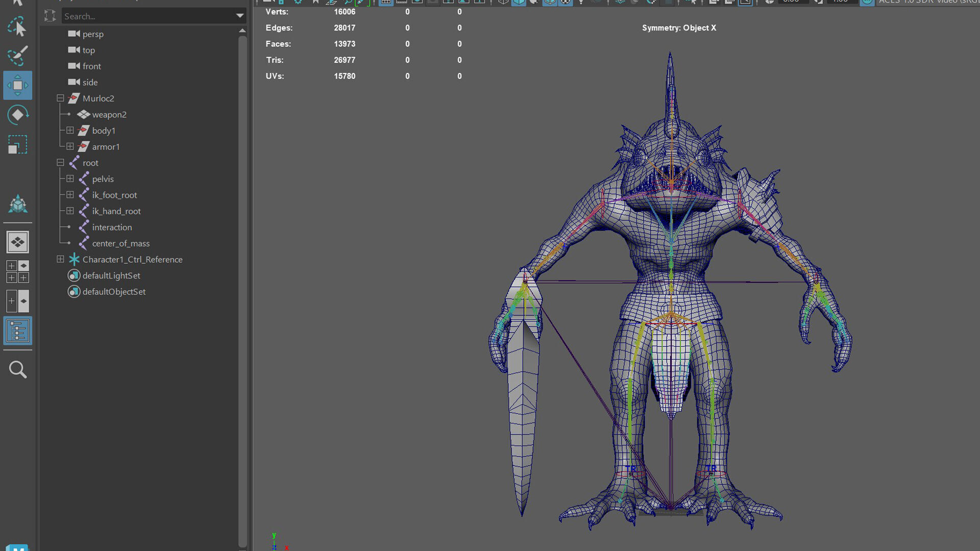Viewport: 980px width, 551px height.
Task: Select ik_foot_root in the Outliner
Action: pyautogui.click(x=114, y=195)
